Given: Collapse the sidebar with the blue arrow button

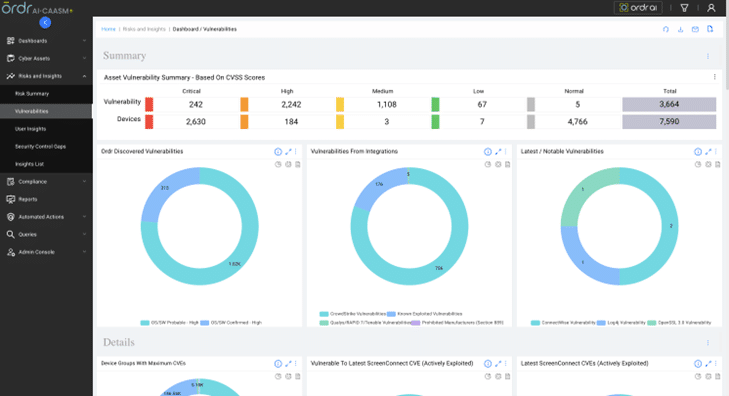Looking at the screenshot, I should tap(45, 22).
